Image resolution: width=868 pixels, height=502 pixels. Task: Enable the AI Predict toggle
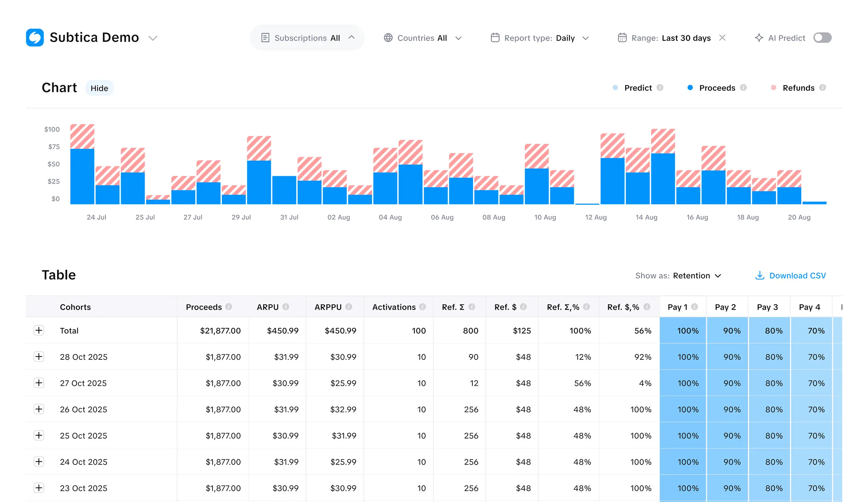pos(823,38)
